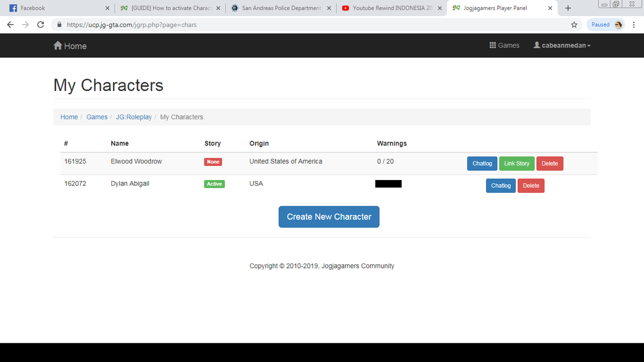Click the My Characters page heading
The width and height of the screenshot is (644, 362).
[108, 85]
